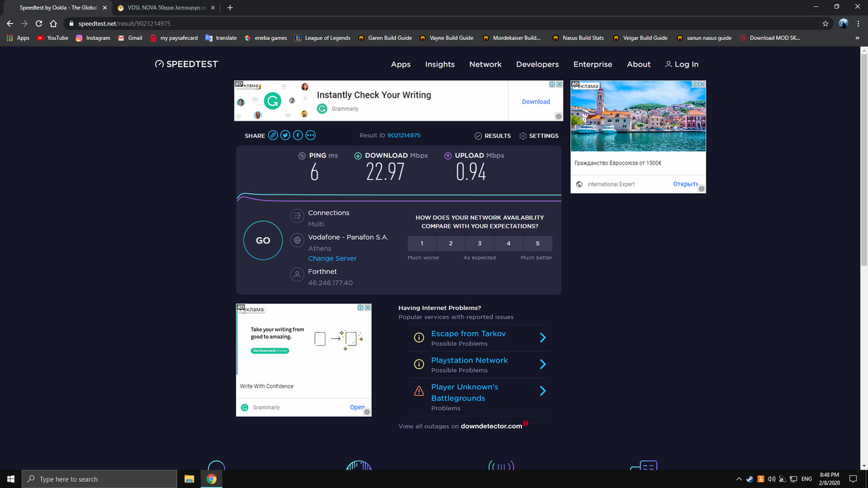Reload the page in Chrome

click(39, 23)
